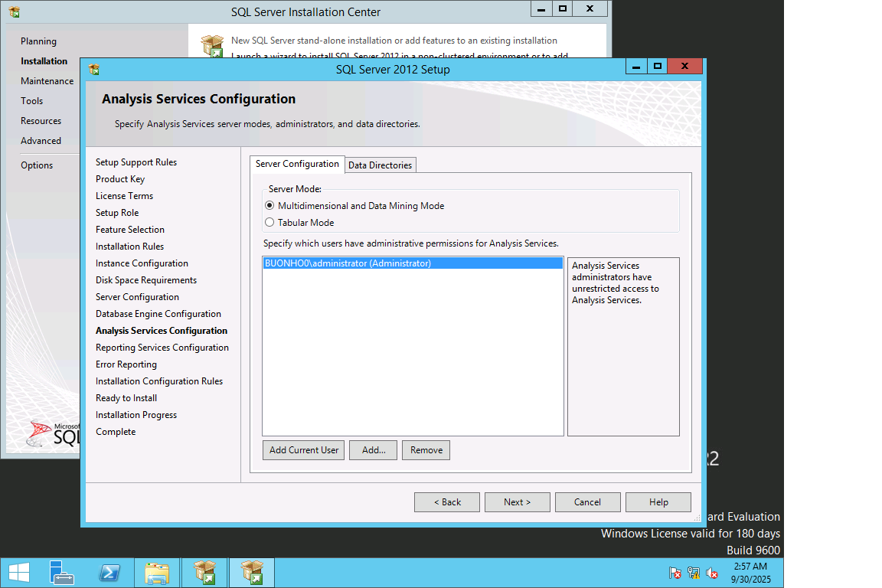Image resolution: width=882 pixels, height=588 pixels.
Task: Switch to the Data Directories tab
Action: [x=381, y=165]
